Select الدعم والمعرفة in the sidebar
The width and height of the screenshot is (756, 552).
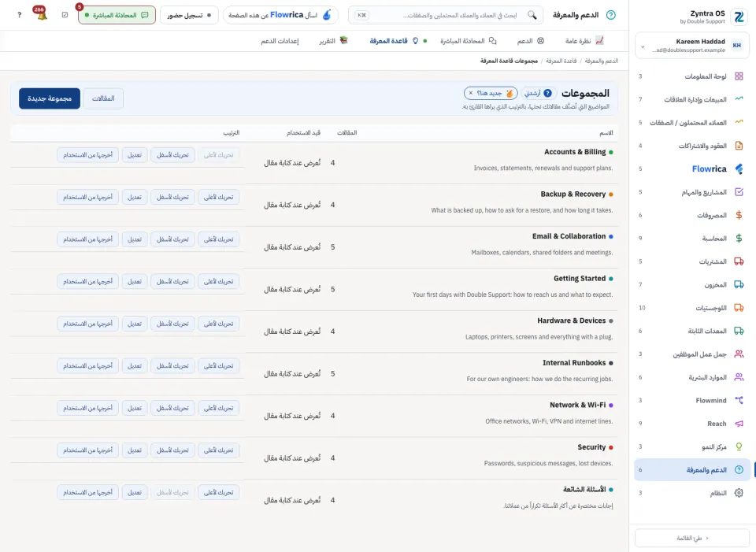coord(692,469)
